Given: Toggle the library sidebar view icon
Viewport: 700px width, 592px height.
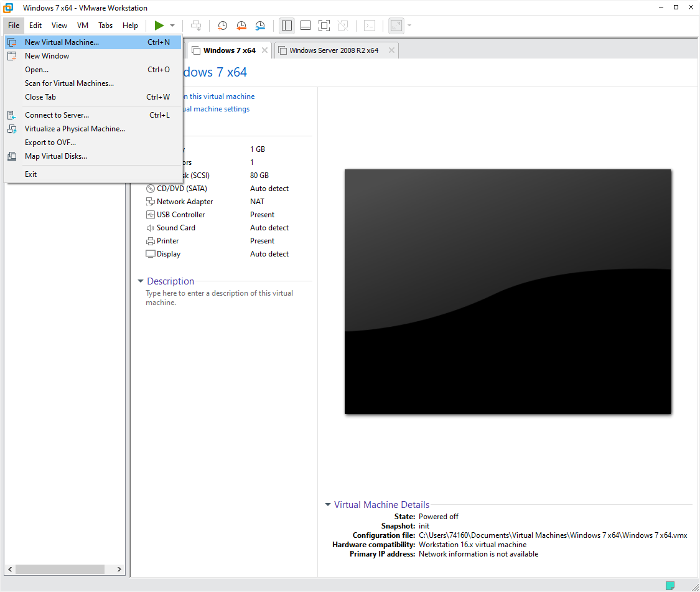Looking at the screenshot, I should coord(287,26).
